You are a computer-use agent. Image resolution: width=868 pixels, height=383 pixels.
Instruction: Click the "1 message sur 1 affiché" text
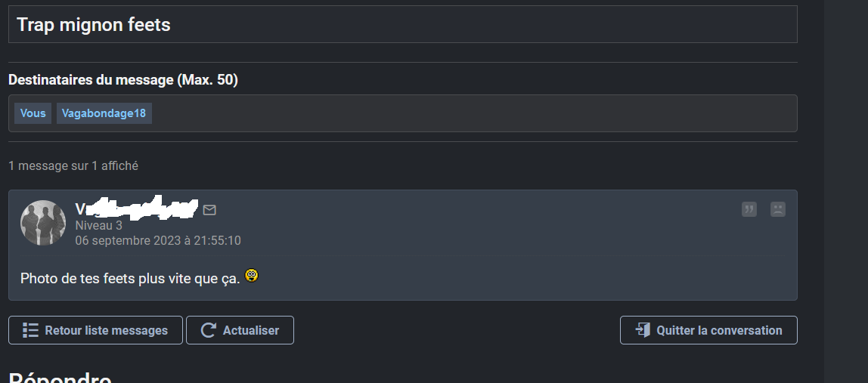[x=73, y=165]
